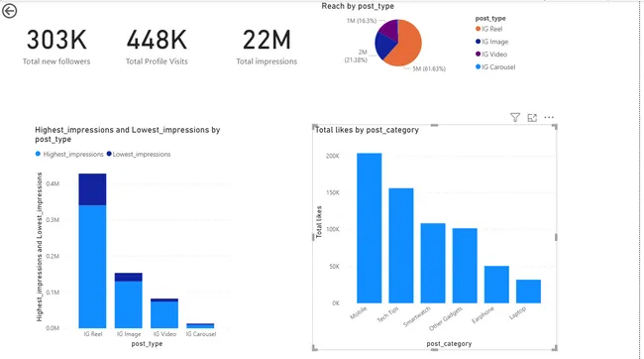Click the IG Reel legend entry
This screenshot has width=644, height=359.
click(x=488, y=29)
